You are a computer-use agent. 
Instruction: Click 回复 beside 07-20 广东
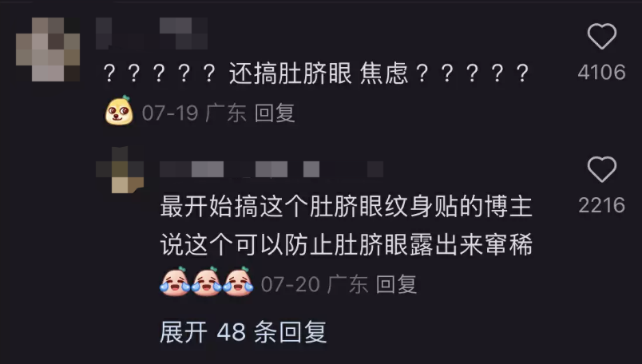396,284
